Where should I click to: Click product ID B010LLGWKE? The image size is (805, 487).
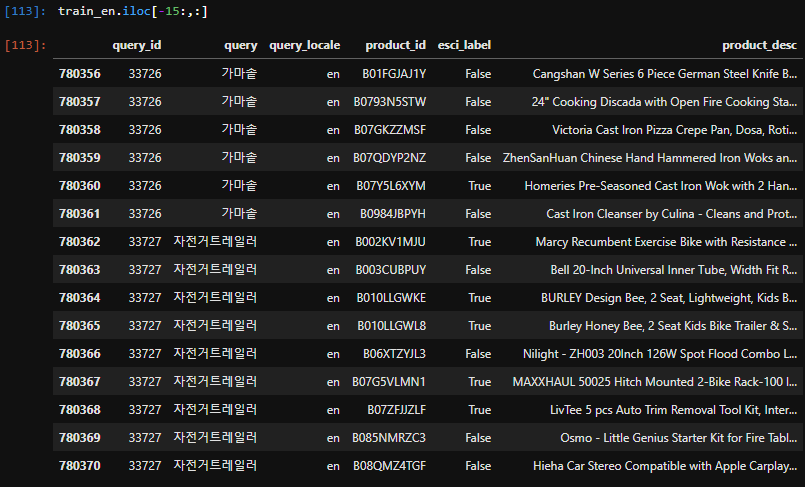[x=391, y=298]
